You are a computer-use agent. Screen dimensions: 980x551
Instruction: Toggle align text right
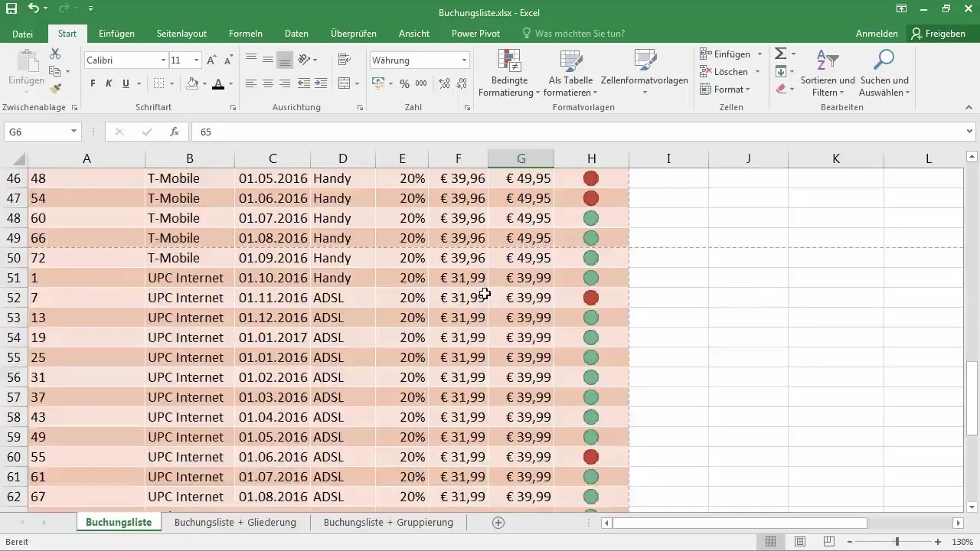pyautogui.click(x=285, y=83)
